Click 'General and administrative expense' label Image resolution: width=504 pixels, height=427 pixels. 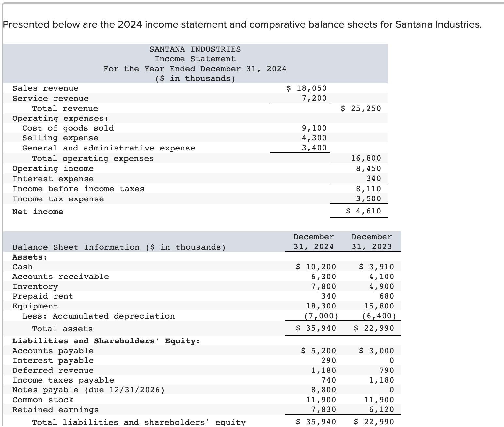[109, 148]
